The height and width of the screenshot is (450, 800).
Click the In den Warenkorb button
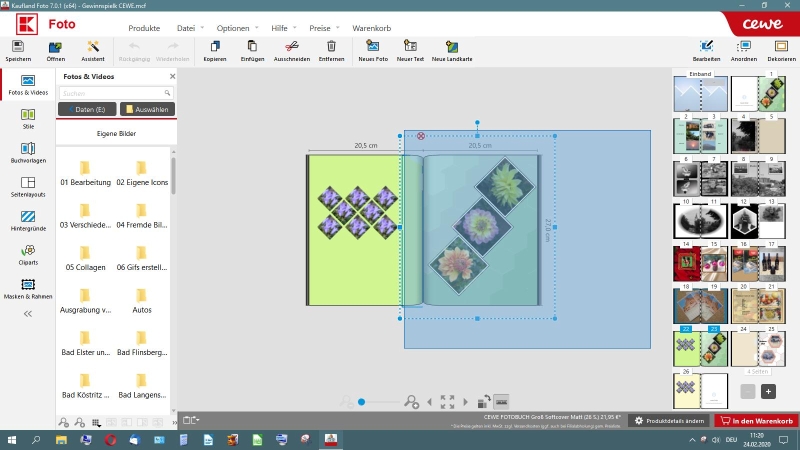pyautogui.click(x=755, y=421)
